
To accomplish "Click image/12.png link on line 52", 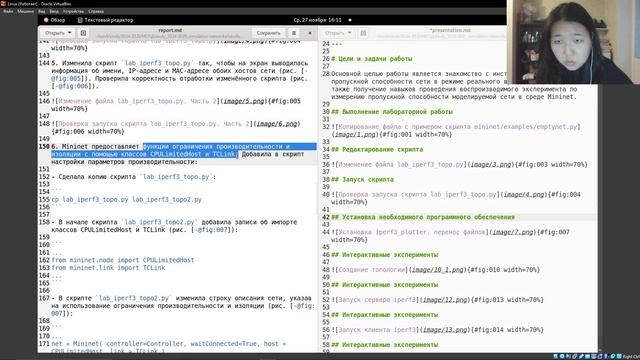I will point(445,300).
